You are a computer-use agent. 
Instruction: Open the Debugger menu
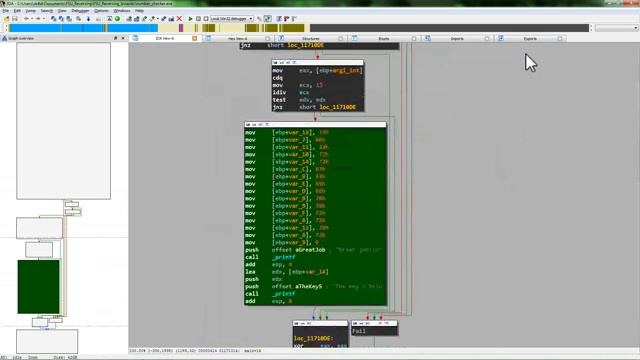pos(80,11)
